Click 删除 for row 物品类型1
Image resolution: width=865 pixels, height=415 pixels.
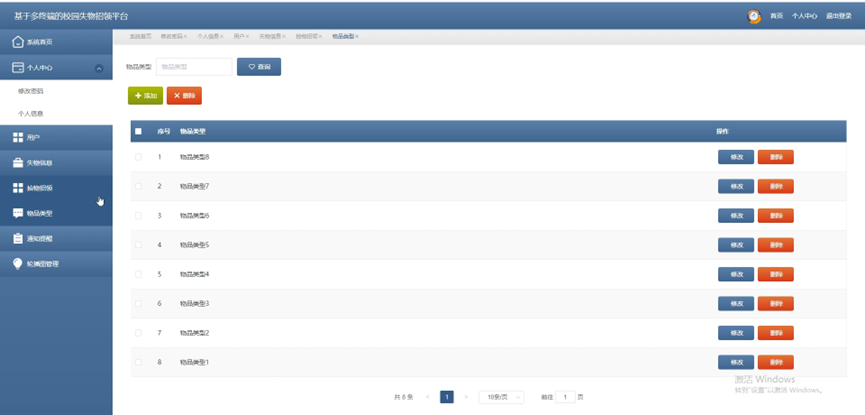(776, 363)
